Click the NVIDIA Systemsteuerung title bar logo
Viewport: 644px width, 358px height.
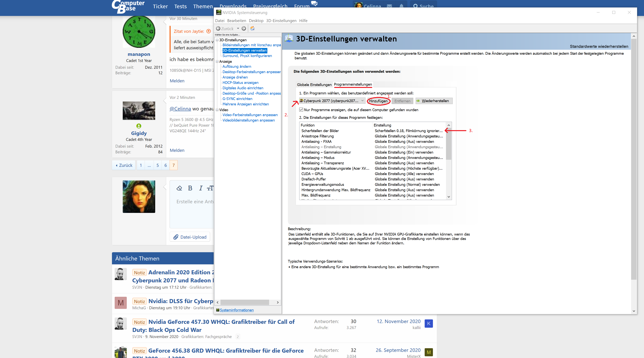click(219, 12)
